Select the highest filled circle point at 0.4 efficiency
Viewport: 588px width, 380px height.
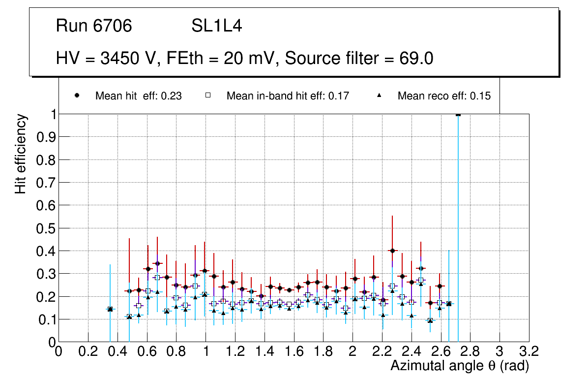coord(392,251)
